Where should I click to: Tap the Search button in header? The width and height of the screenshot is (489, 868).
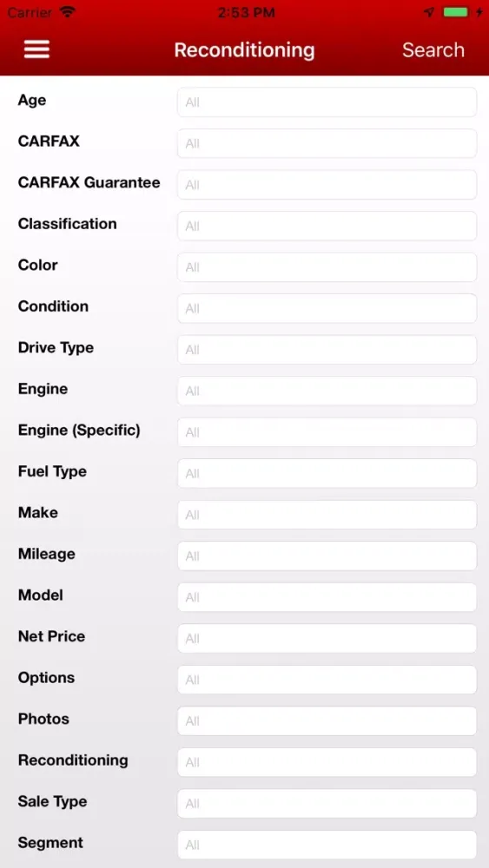(433, 49)
